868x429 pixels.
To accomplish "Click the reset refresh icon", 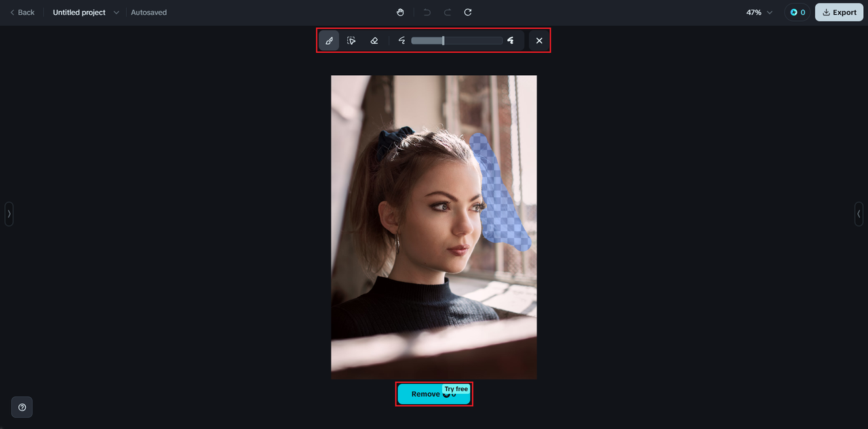I will (x=468, y=12).
